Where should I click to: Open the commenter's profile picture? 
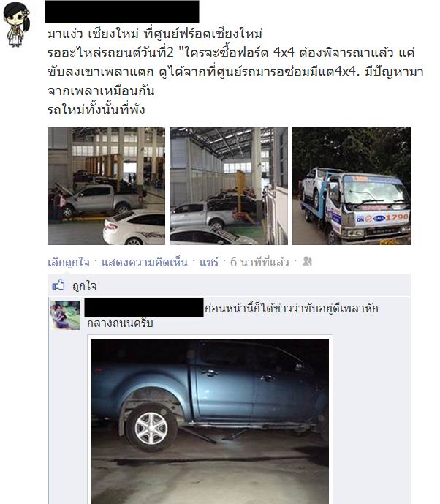pos(65,315)
